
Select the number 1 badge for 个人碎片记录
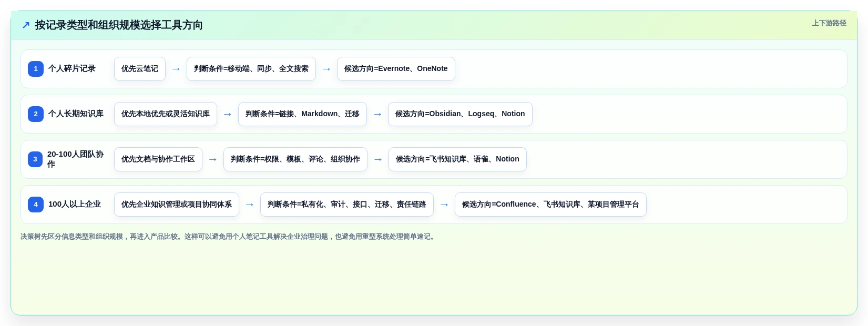36,69
